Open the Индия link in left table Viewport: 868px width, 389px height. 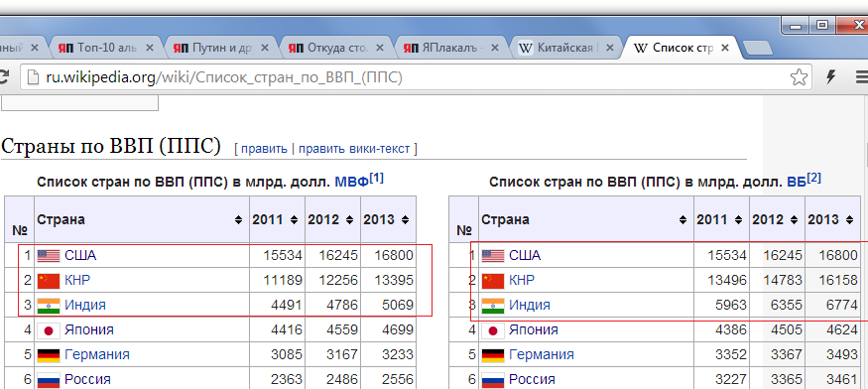[x=85, y=305]
